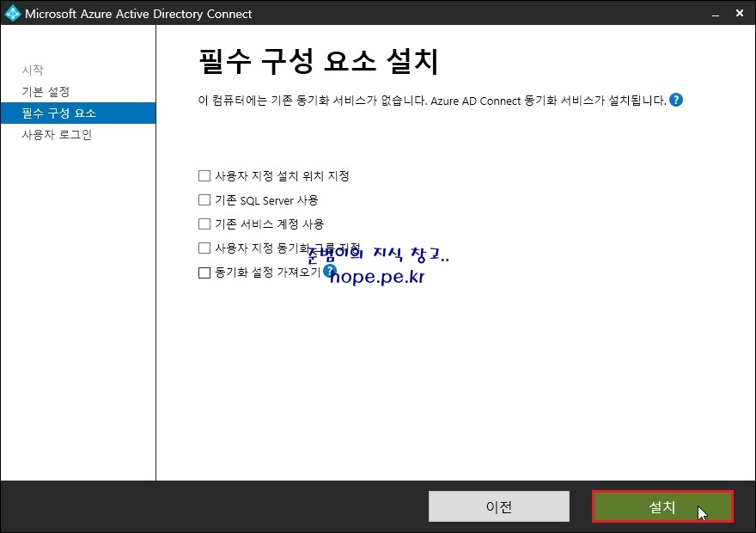Open help icon next to sync service description

(676, 100)
